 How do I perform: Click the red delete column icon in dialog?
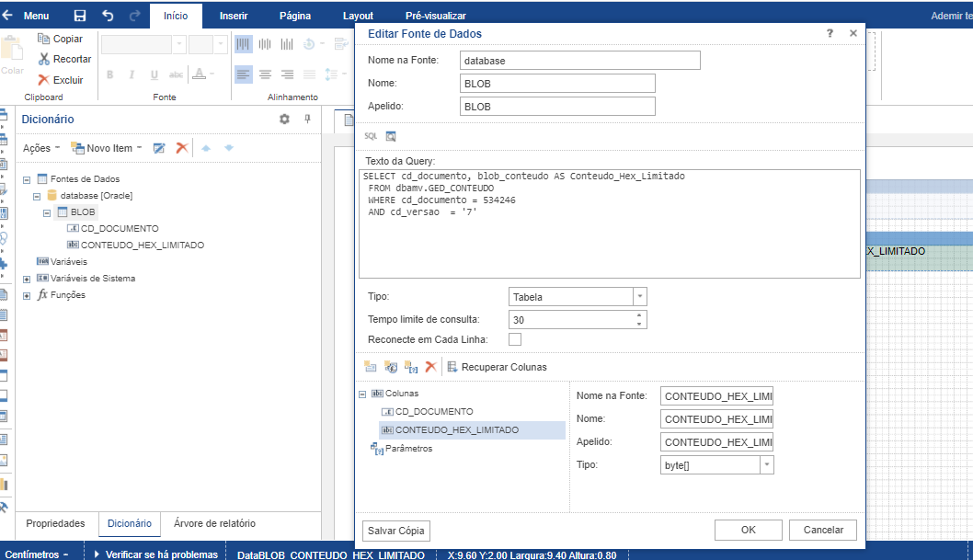[x=430, y=367]
